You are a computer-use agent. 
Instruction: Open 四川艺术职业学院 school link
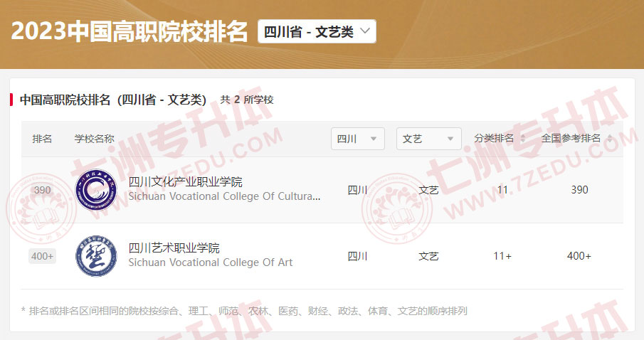[x=174, y=248]
